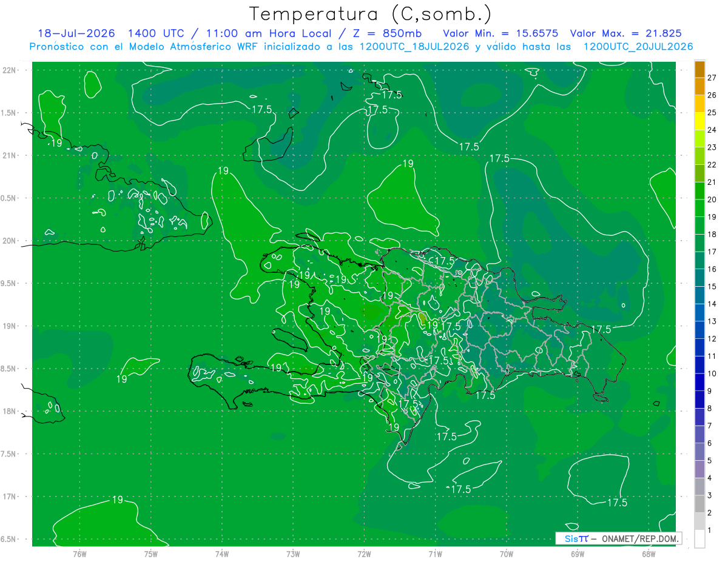Click the 'Temperatura (C,somb.)' map title
Viewport: 728px width, 562px height.
click(371, 14)
